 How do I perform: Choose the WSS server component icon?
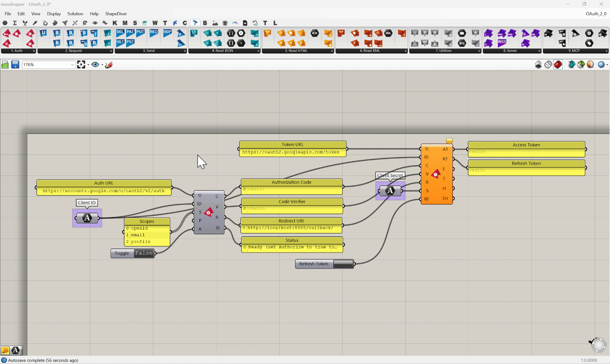tap(502, 43)
